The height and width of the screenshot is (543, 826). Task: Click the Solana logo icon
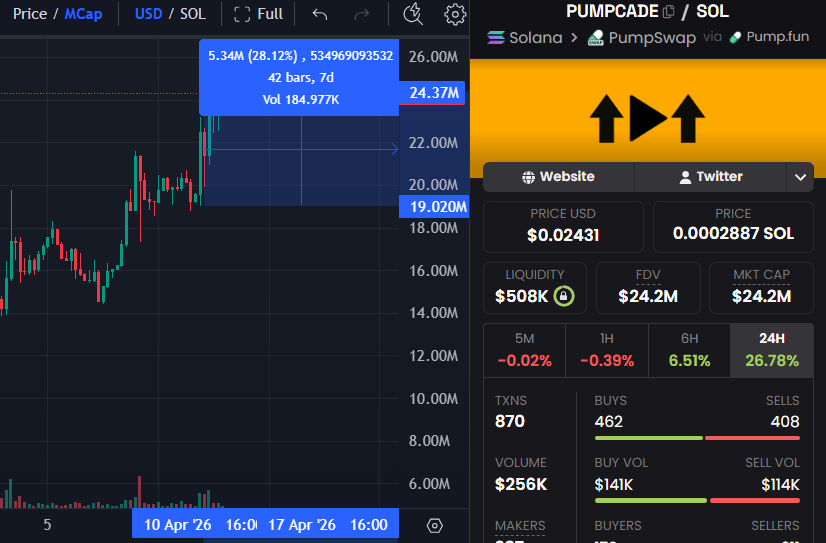click(x=496, y=37)
